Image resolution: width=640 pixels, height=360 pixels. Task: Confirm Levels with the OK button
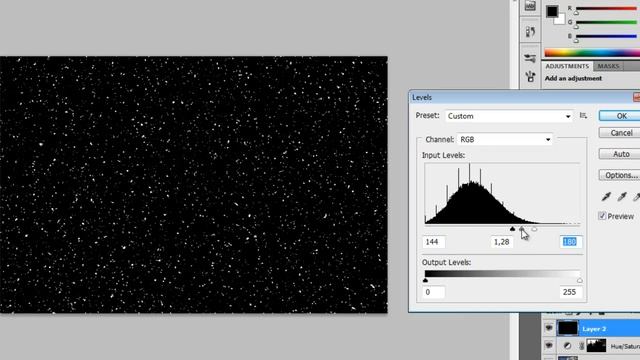point(620,116)
